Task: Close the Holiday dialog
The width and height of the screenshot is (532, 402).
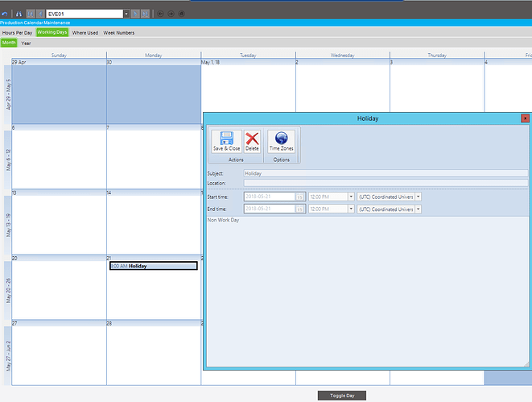Action: [x=525, y=118]
